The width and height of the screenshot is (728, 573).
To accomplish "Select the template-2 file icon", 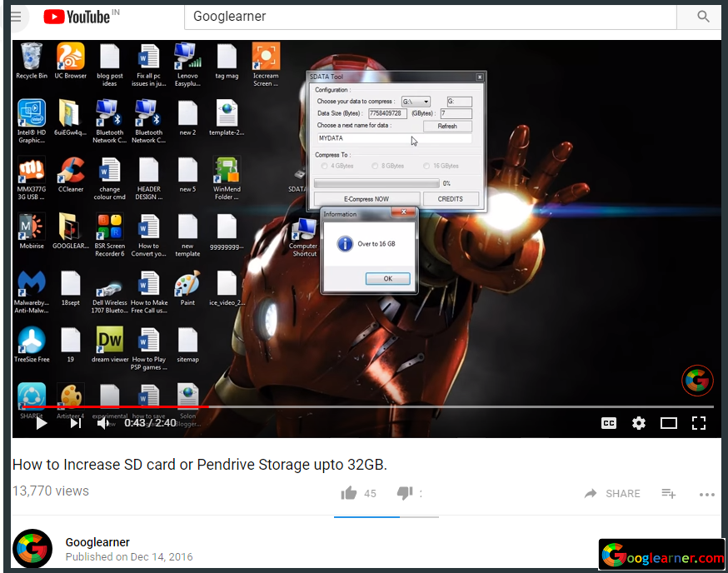I will [227, 118].
